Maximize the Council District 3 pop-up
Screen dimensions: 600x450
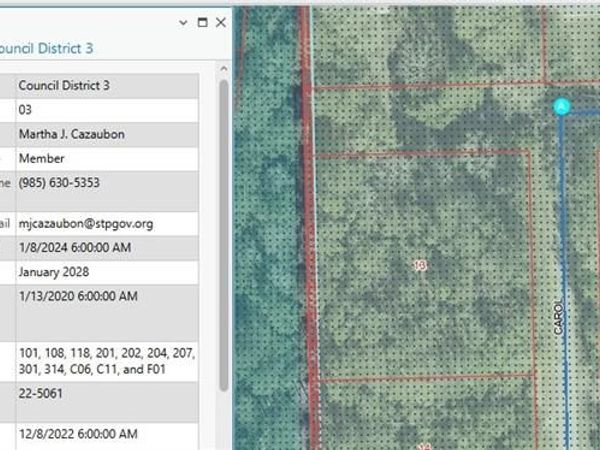click(202, 22)
